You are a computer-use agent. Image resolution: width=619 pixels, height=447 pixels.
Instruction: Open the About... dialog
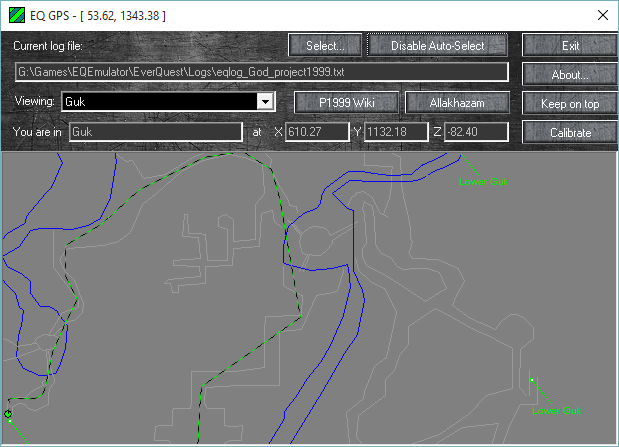point(570,74)
